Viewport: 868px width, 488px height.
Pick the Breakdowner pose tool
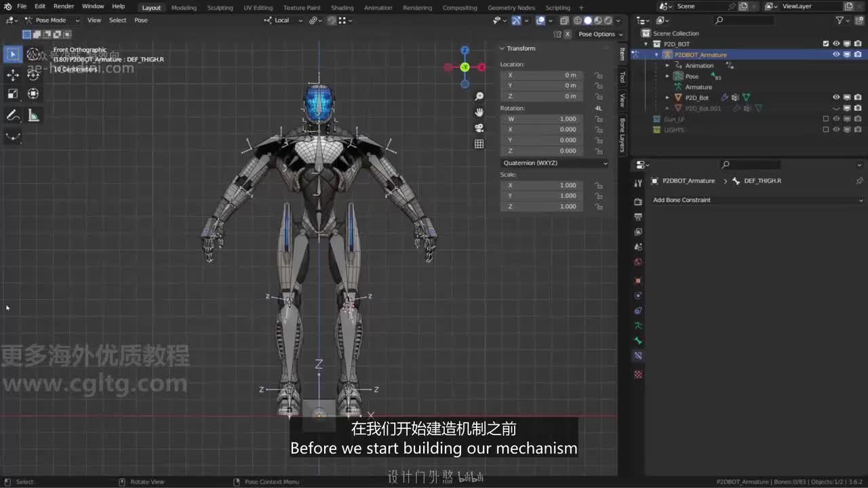13,137
